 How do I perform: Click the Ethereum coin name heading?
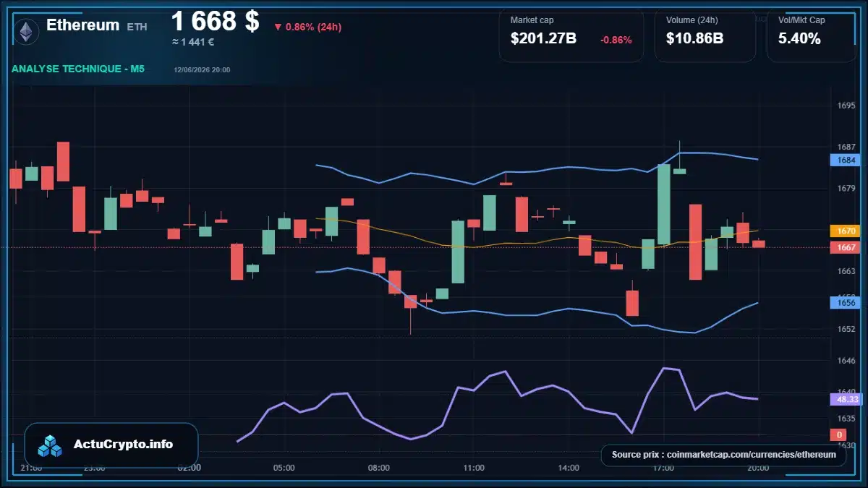(x=83, y=25)
